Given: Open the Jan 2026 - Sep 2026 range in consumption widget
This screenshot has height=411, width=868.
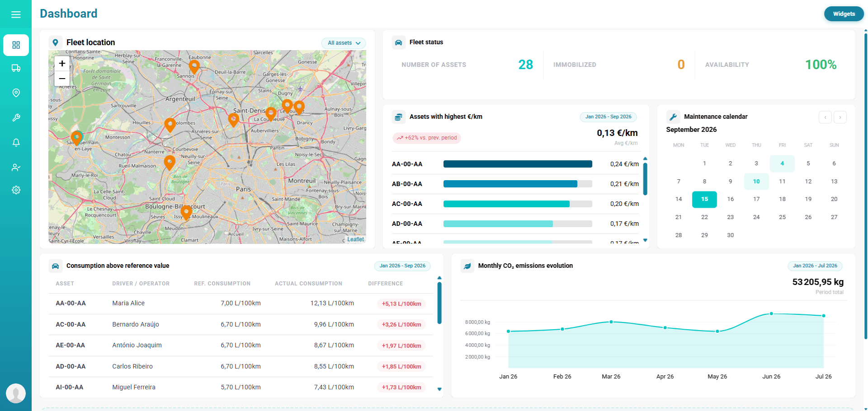Looking at the screenshot, I should click(402, 266).
